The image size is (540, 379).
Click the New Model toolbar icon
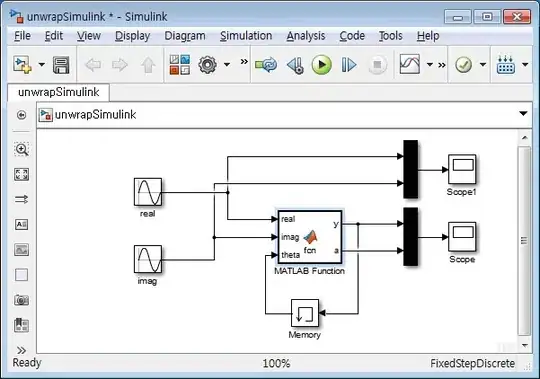(x=22, y=64)
